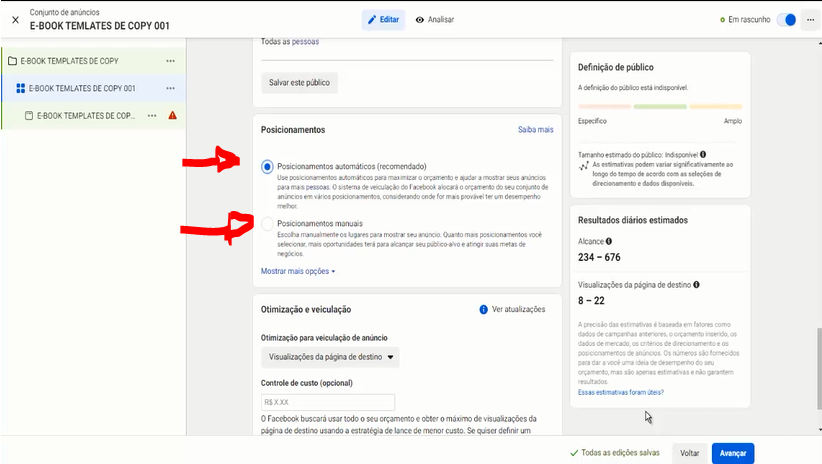
Task: Click the pencil Editar button
Action: (x=383, y=20)
